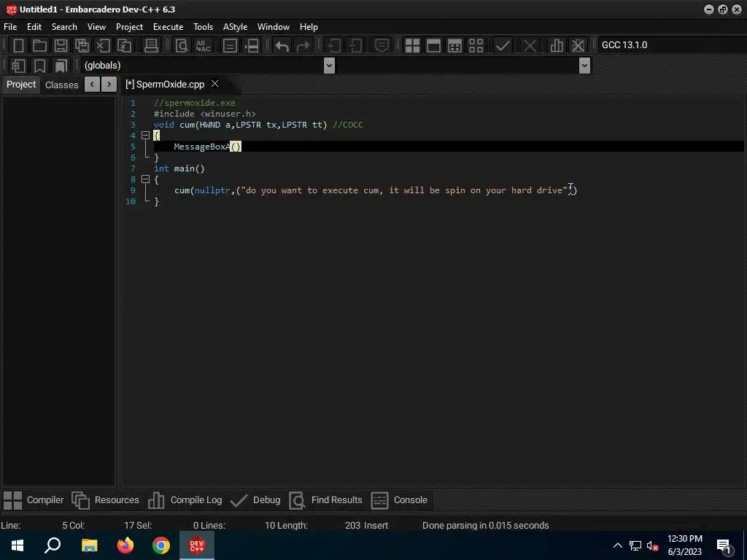747x560 pixels.
Task: Open the Window menu
Action: point(274,27)
